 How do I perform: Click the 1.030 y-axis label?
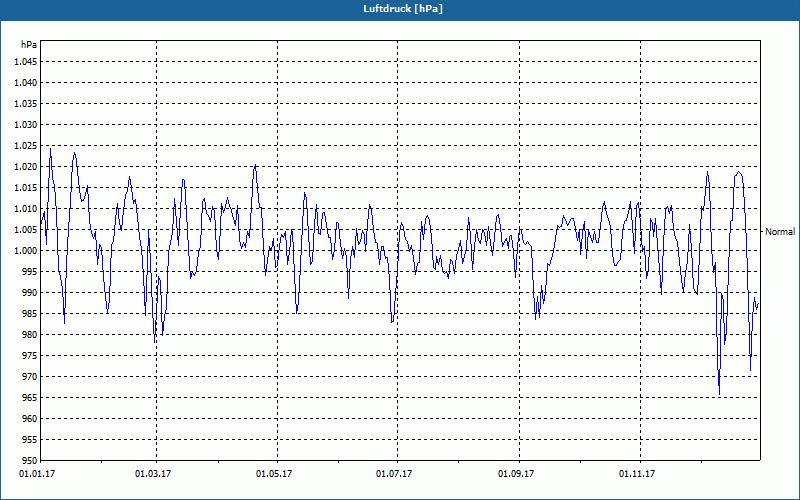click(x=26, y=124)
